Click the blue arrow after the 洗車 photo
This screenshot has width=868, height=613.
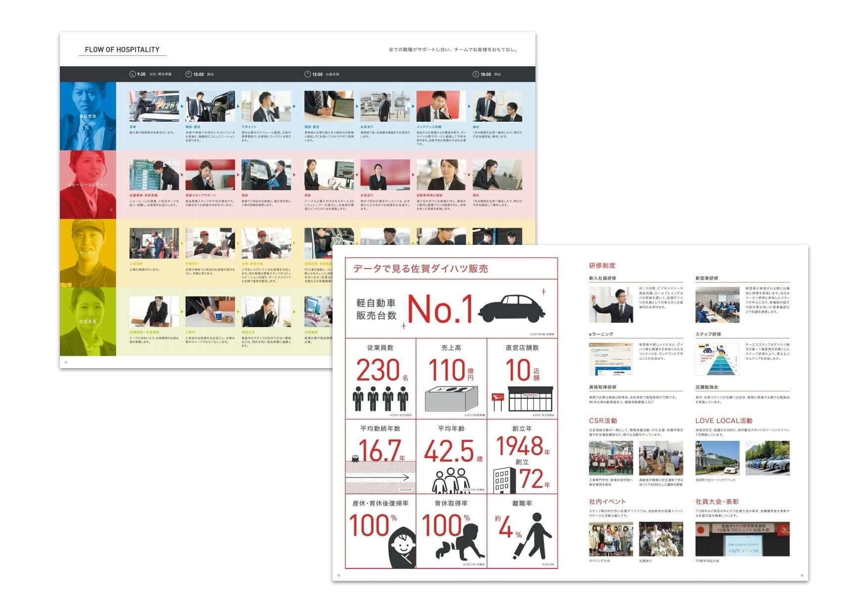(x=182, y=106)
